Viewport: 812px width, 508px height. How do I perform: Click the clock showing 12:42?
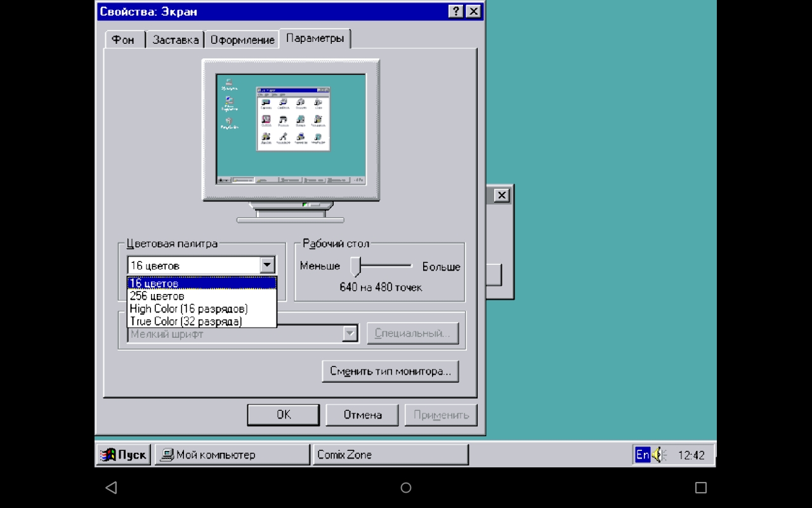tap(691, 455)
